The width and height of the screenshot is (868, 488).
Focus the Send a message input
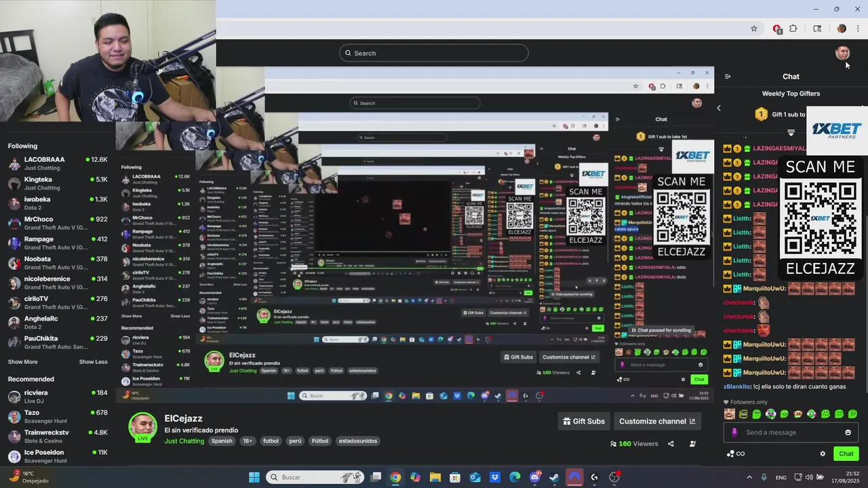[791, 432]
